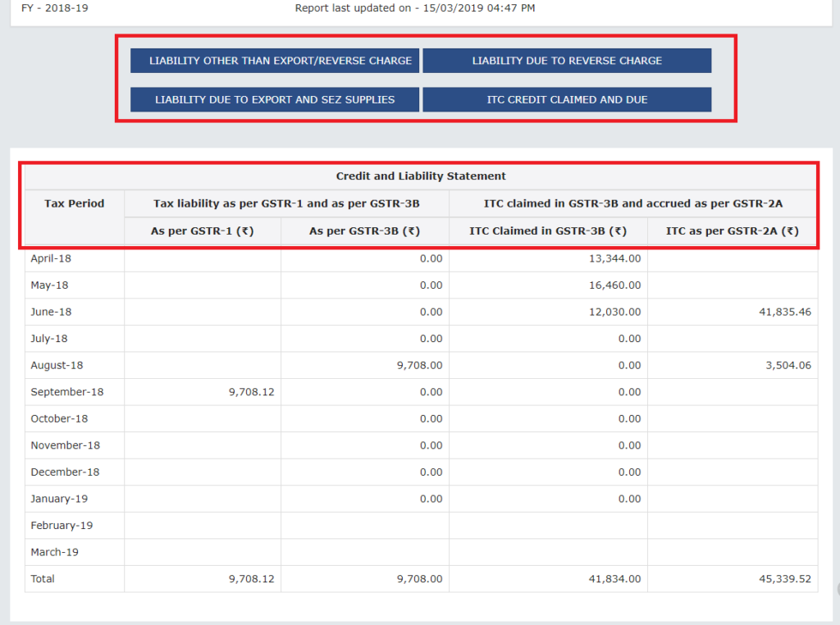Click the September-18 GSTR-1 value 9,708.12

251,392
